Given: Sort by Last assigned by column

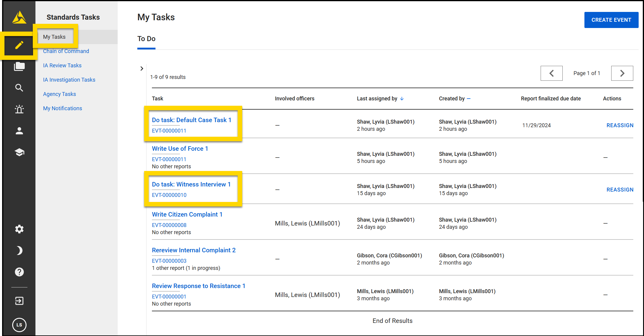Looking at the screenshot, I should coord(377,98).
